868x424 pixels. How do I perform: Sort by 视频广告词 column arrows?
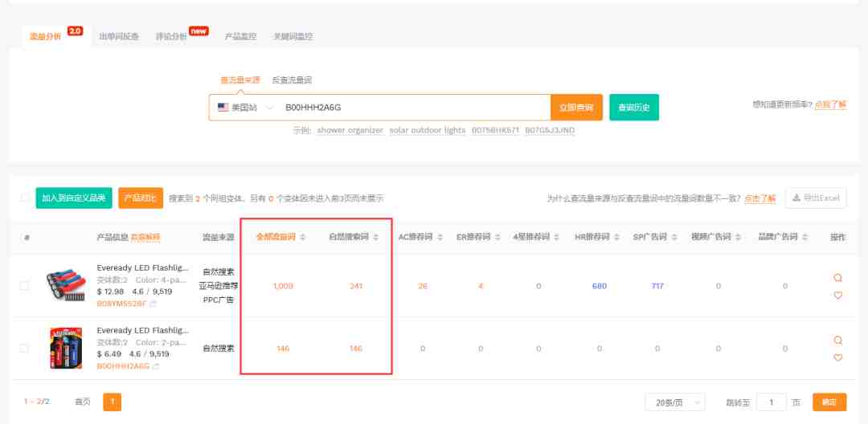[x=739, y=237]
